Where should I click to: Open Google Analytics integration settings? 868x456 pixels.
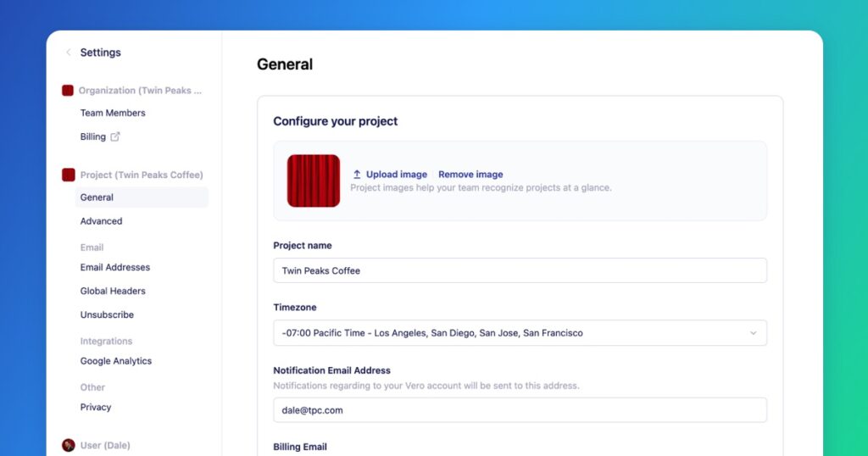116,361
